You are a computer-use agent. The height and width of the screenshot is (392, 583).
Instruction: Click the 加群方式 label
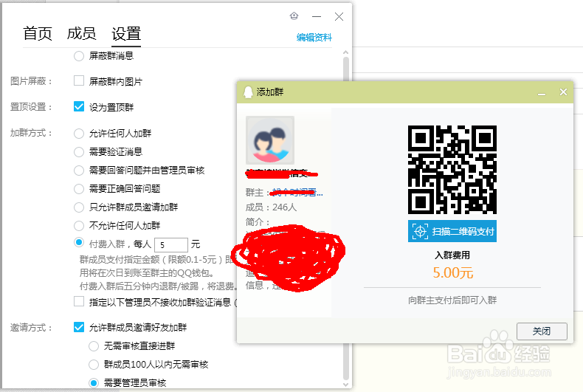pyautogui.click(x=31, y=133)
